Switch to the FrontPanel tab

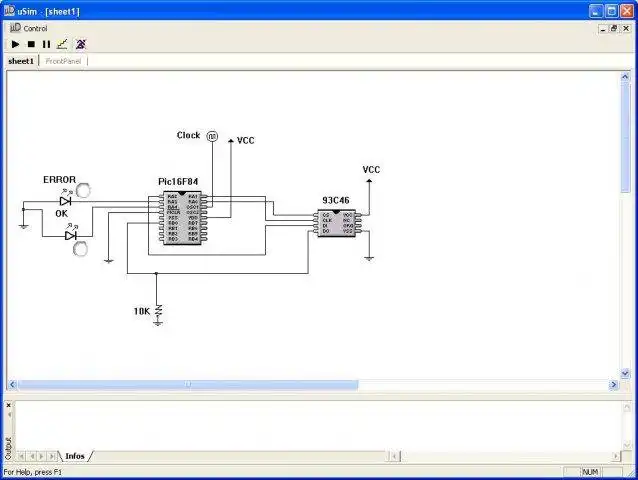[x=63, y=61]
